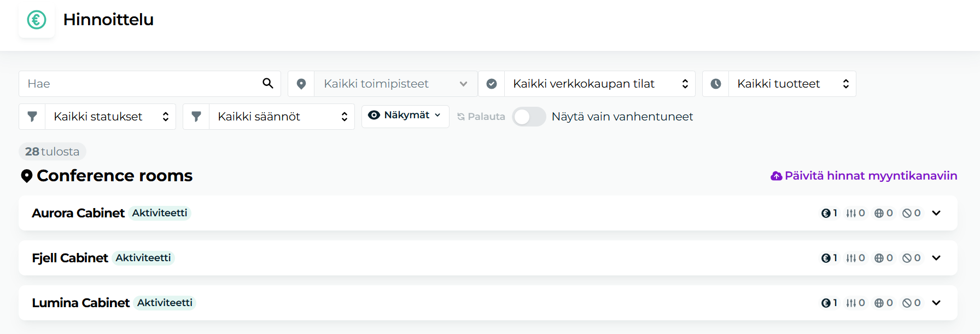Open the Kaikki toimipisteet dropdown
This screenshot has width=980, height=334.
point(395,84)
